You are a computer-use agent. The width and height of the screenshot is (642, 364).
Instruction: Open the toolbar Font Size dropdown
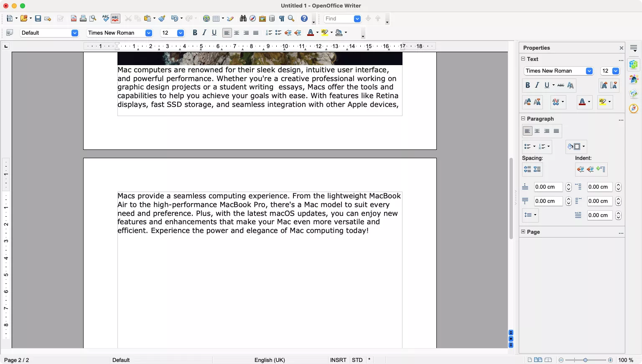pyautogui.click(x=181, y=33)
